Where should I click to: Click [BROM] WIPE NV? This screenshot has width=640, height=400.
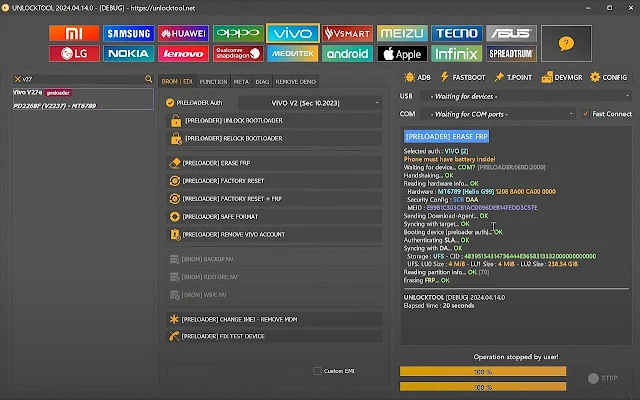(x=274, y=295)
